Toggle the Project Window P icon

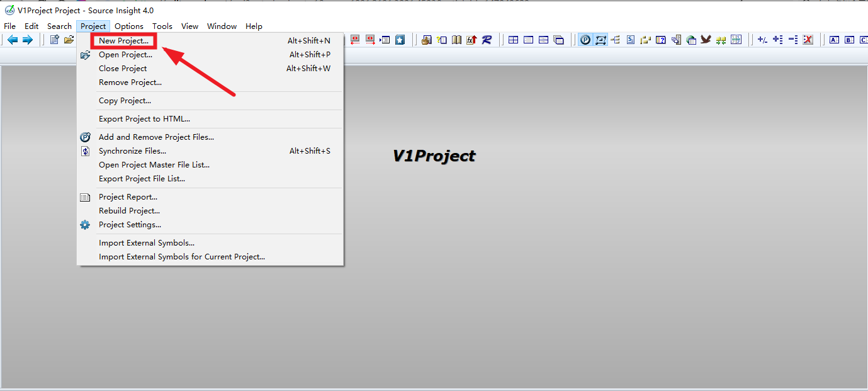(x=585, y=40)
